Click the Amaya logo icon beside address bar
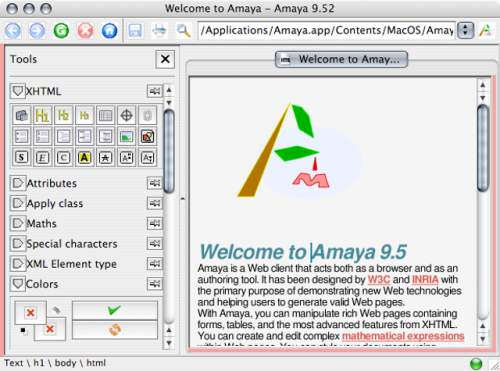Screen dimensions: 500x371 tap(486, 31)
